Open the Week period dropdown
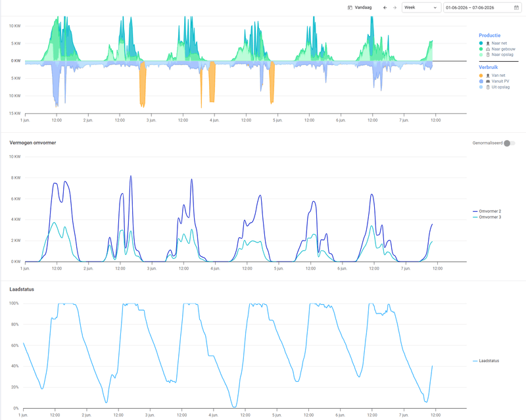526x420 pixels. coord(421,7)
